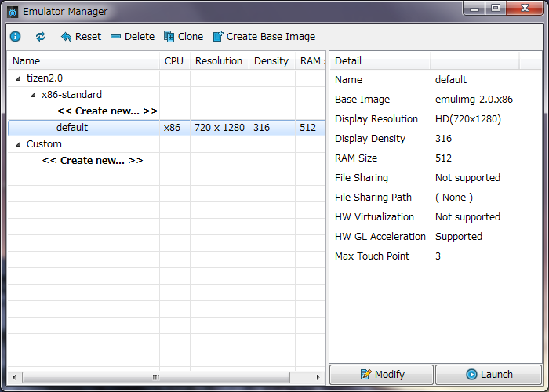549x392 pixels.
Task: Click the Modify button
Action: coord(382,375)
